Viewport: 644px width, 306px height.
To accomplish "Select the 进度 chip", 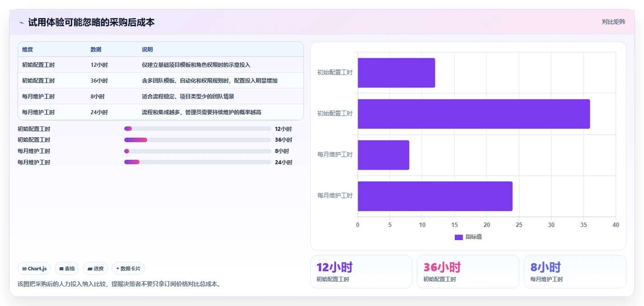I will [96, 269].
